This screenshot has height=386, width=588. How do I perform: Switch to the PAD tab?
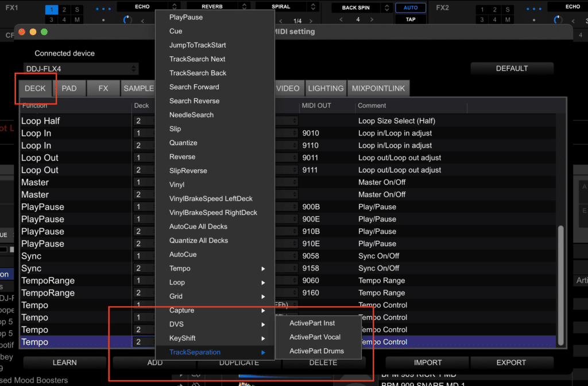[69, 88]
